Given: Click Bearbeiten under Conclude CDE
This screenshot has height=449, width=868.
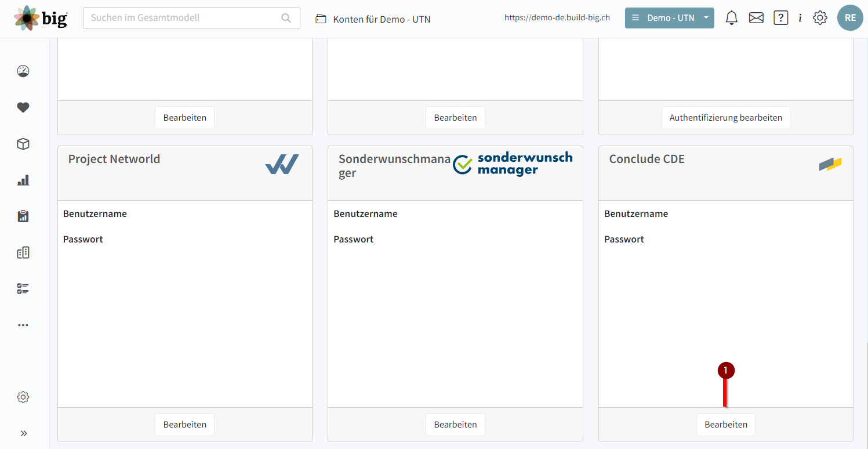Looking at the screenshot, I should pyautogui.click(x=725, y=424).
